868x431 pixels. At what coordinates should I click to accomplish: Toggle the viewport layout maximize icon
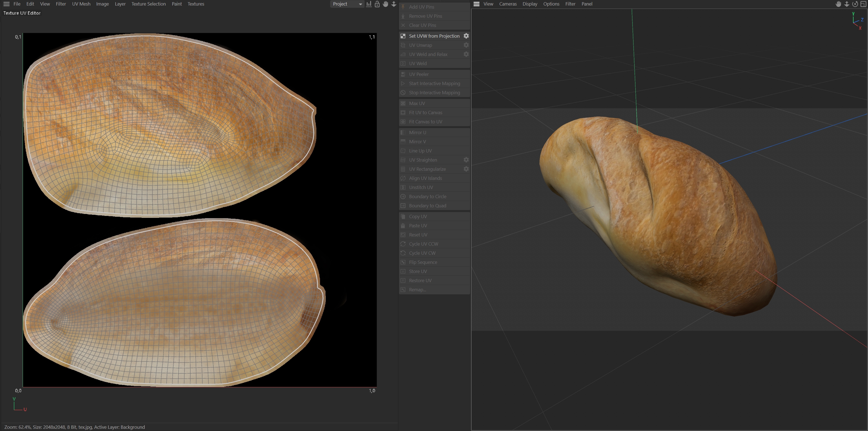tap(863, 4)
